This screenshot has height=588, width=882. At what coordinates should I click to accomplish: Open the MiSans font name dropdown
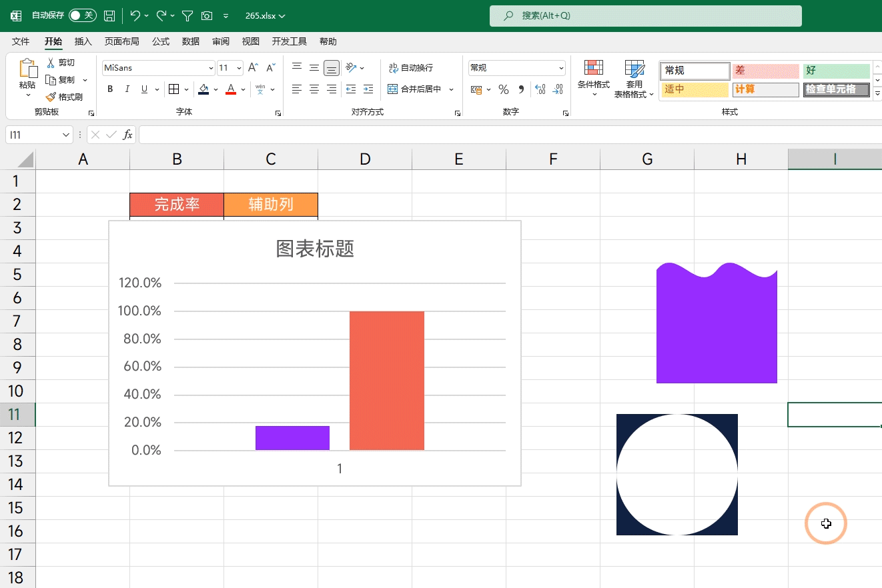pos(211,68)
